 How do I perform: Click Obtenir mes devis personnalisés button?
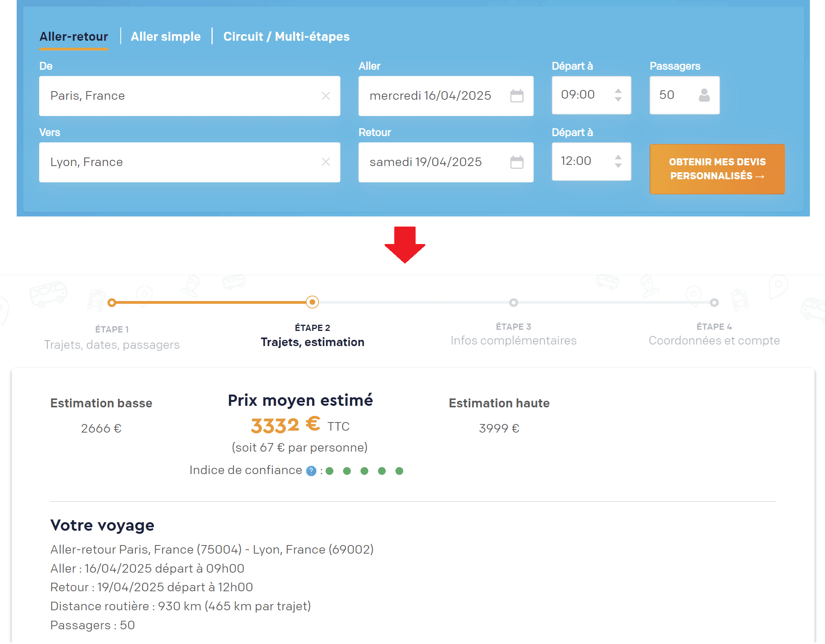717,169
